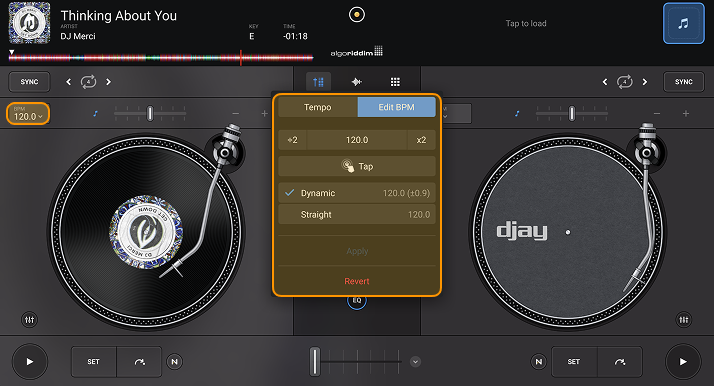Viewport: 714px width, 386px height.
Task: Double the BPM with x2
Action: 421,140
